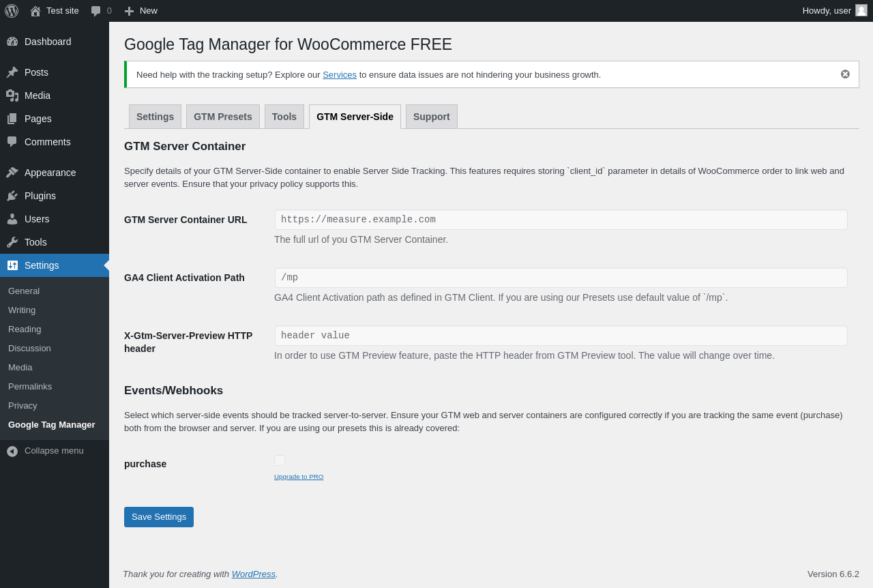The image size is (873, 588).
Task: Focus the X-Gtm-Server-Preview HTTP header field
Action: [x=561, y=336]
